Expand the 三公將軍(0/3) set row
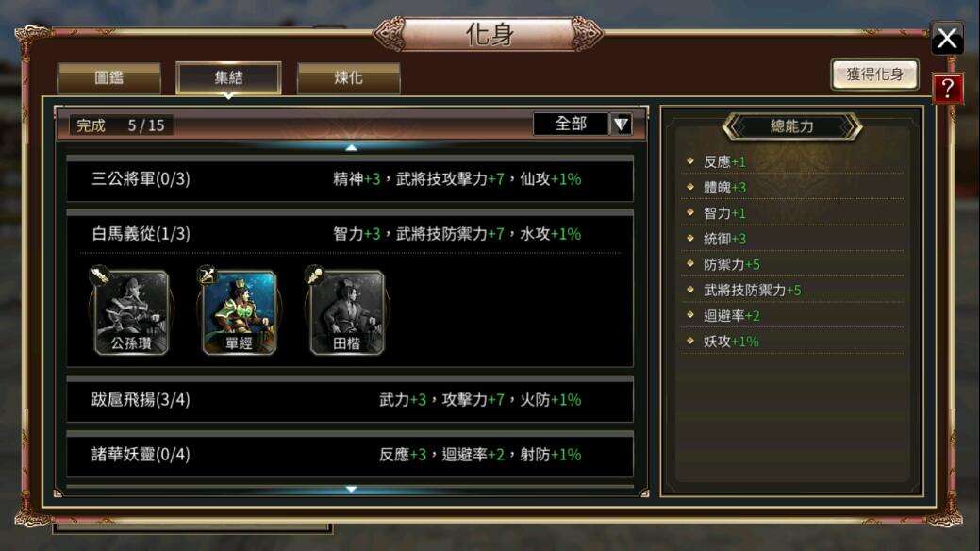This screenshot has width=980, height=551. pos(350,179)
